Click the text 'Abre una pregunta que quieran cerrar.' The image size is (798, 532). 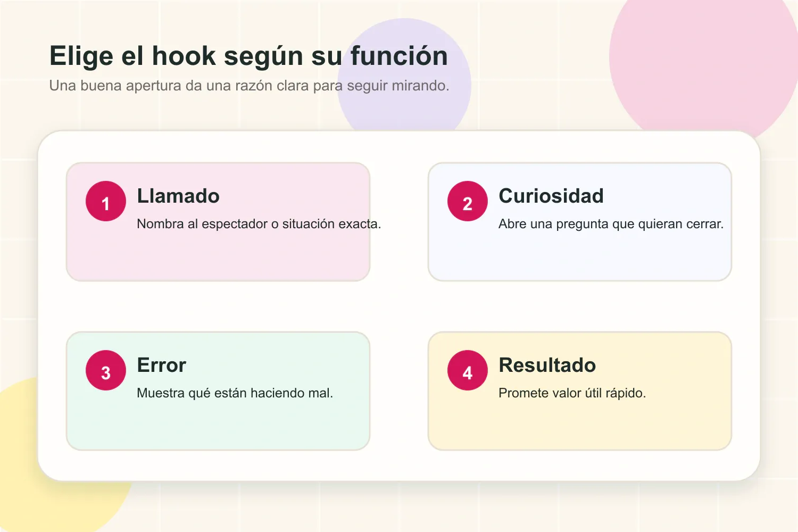pyautogui.click(x=611, y=224)
